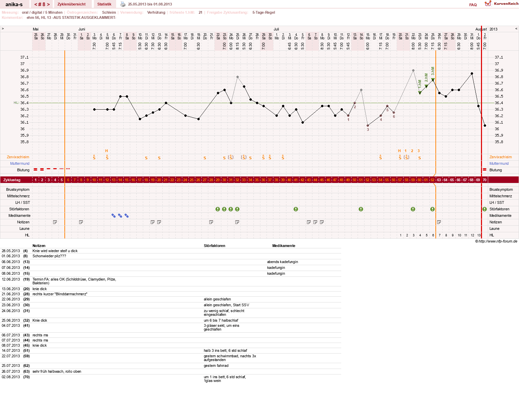
Task: Expand the chart using the top-right < arrow
Action: 516,29
